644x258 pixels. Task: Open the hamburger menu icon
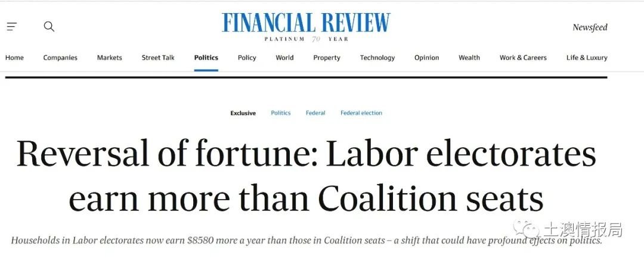coord(12,27)
